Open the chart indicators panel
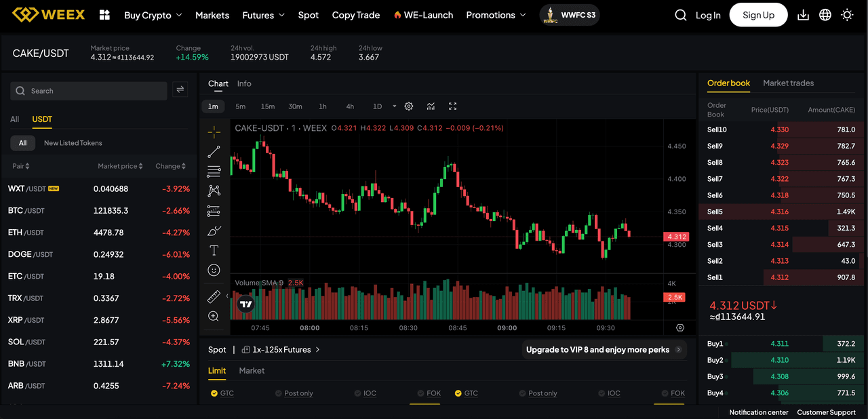Image resolution: width=868 pixels, height=419 pixels. 430,106
